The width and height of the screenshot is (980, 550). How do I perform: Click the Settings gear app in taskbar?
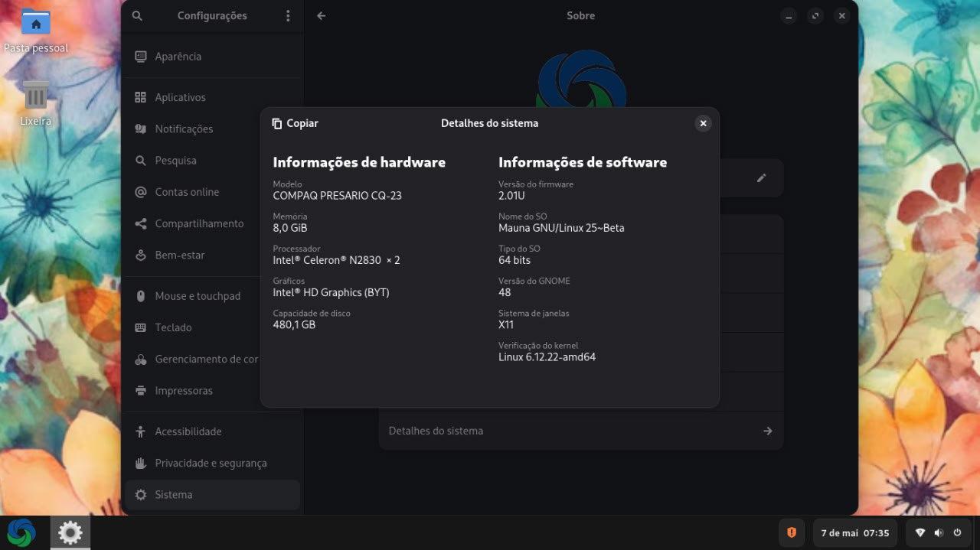point(70,532)
